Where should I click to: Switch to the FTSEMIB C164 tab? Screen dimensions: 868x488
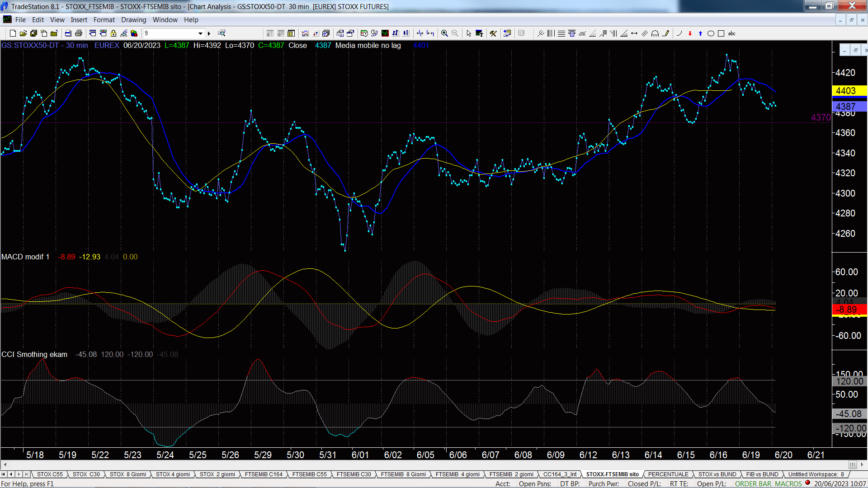264,474
